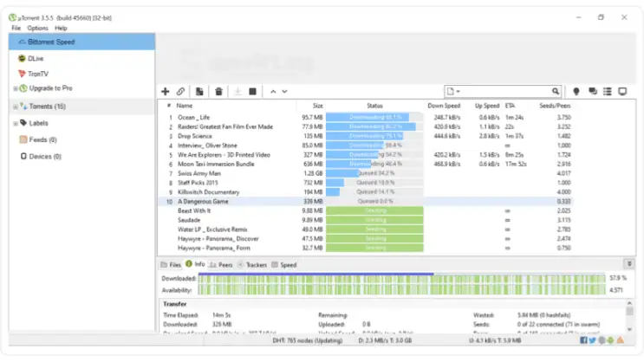Click the Downloaded pieces bar
The height and width of the screenshot is (362, 644).
point(401,279)
